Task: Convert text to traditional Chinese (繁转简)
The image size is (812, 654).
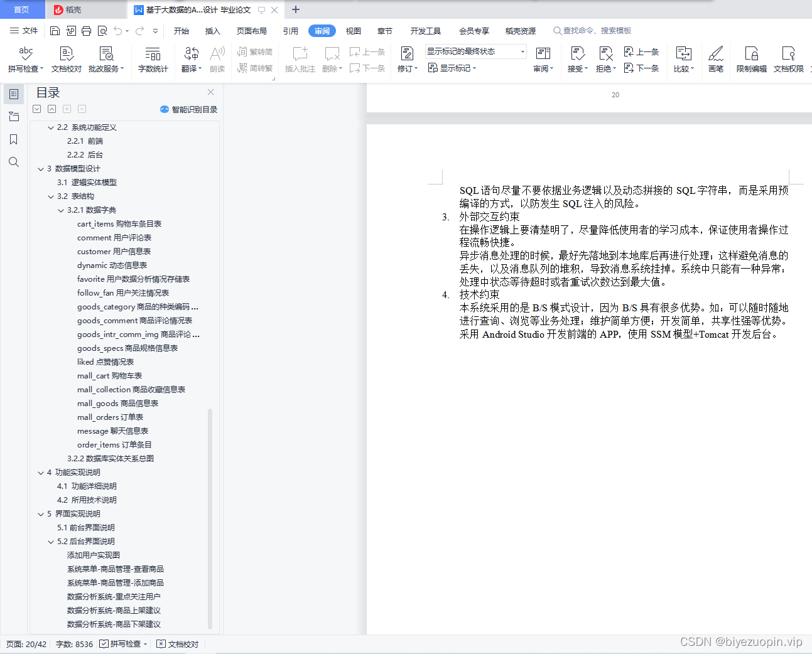Action: [255, 51]
